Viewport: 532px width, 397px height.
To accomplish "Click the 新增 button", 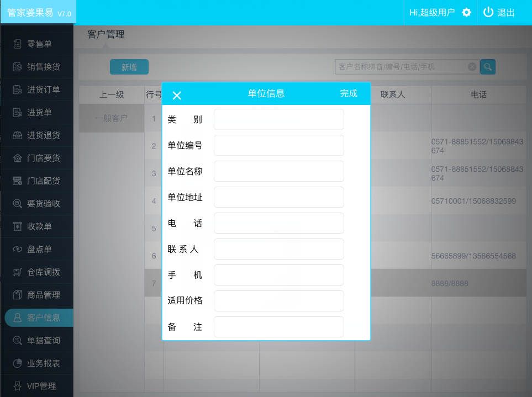I will pos(129,67).
